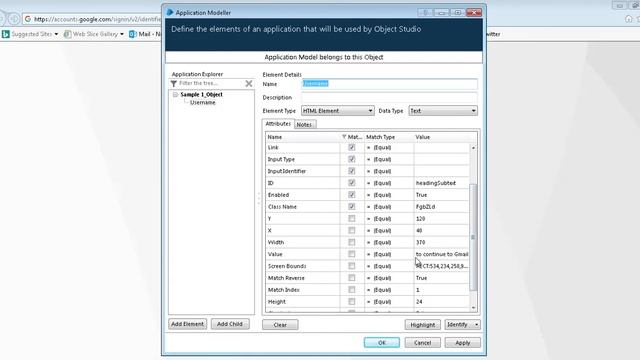Open Web Slice Gallery favorite in browser
Viewport: 640px width, 360px height.
coord(91,34)
